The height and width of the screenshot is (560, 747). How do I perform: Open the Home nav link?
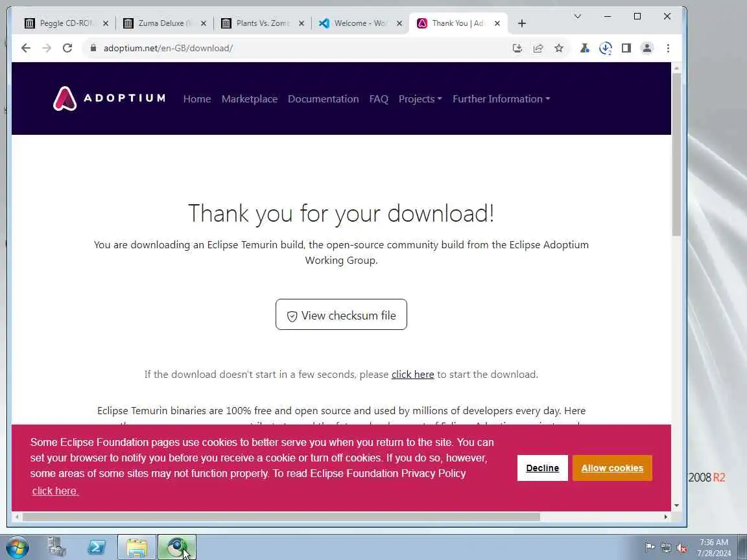coord(196,99)
